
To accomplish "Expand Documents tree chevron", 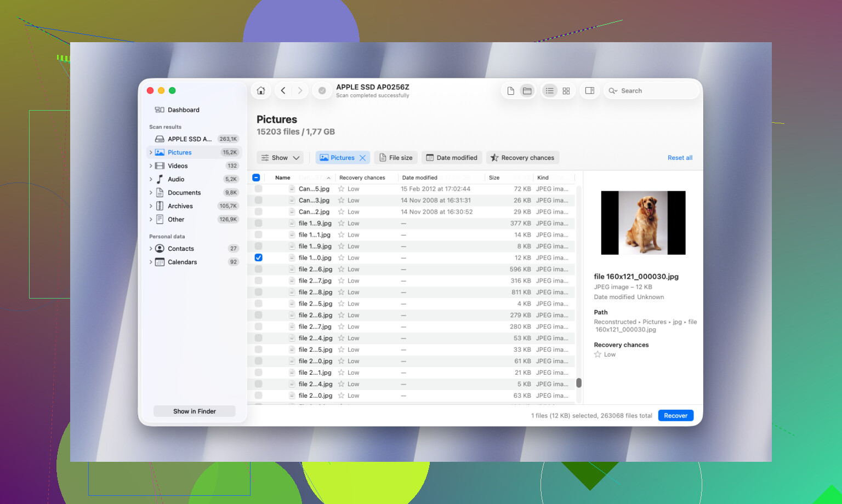I will pyautogui.click(x=151, y=192).
